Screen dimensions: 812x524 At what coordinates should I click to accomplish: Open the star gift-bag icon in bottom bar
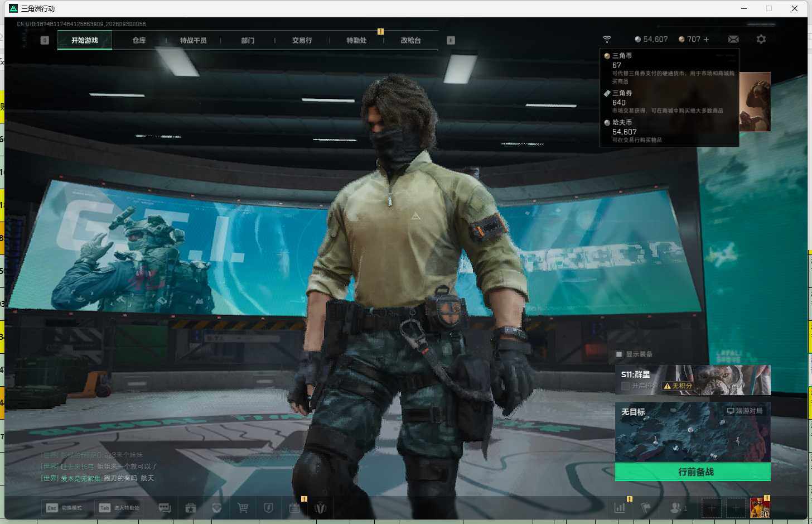click(191, 508)
